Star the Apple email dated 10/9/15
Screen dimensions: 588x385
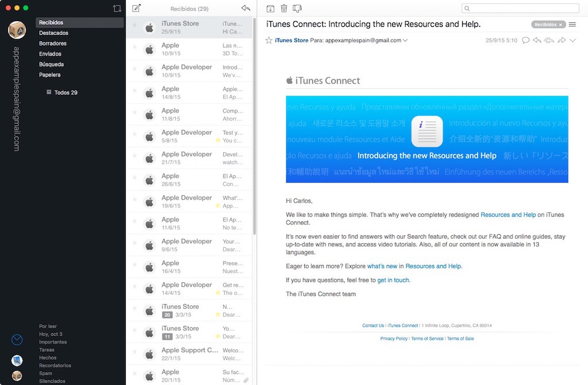coord(134,47)
